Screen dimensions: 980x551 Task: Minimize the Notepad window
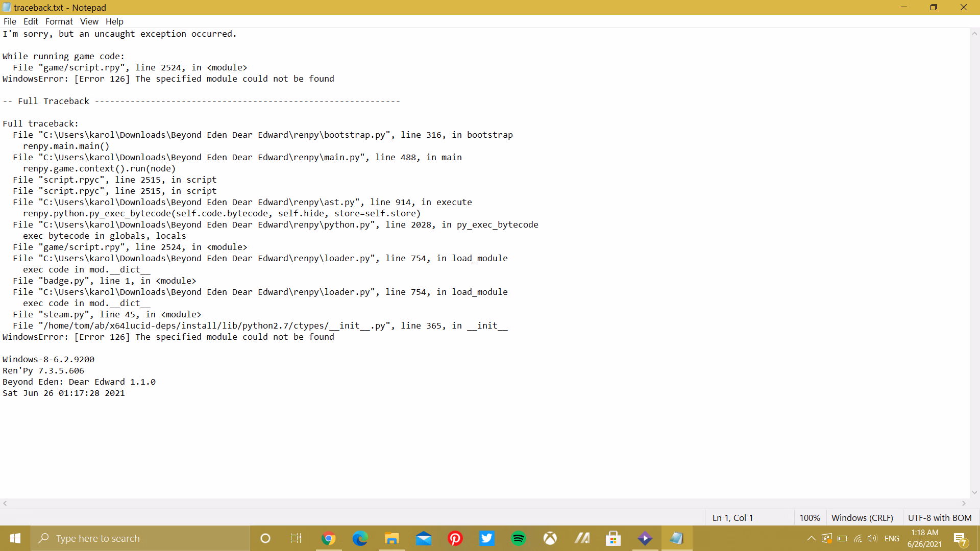click(904, 7)
